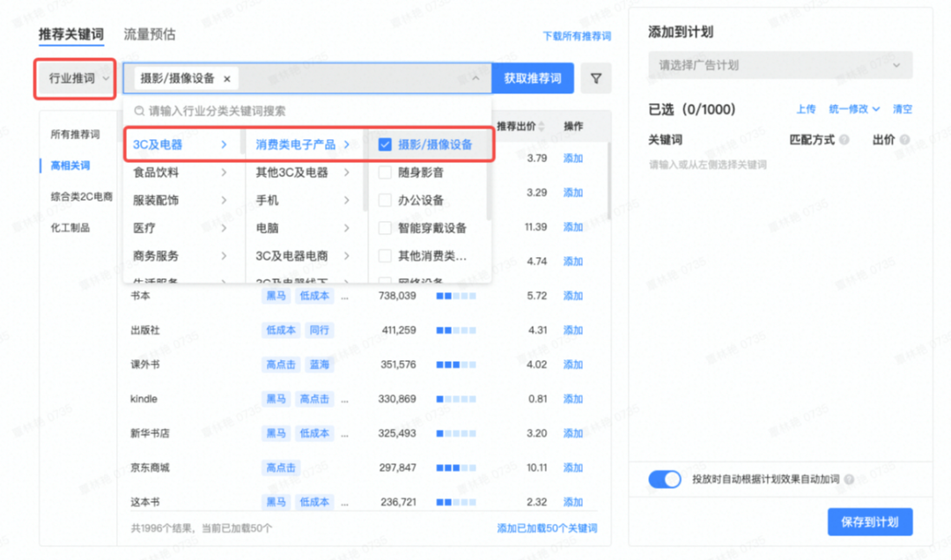
Task: Click the 获取推荐词 button
Action: [x=532, y=78]
